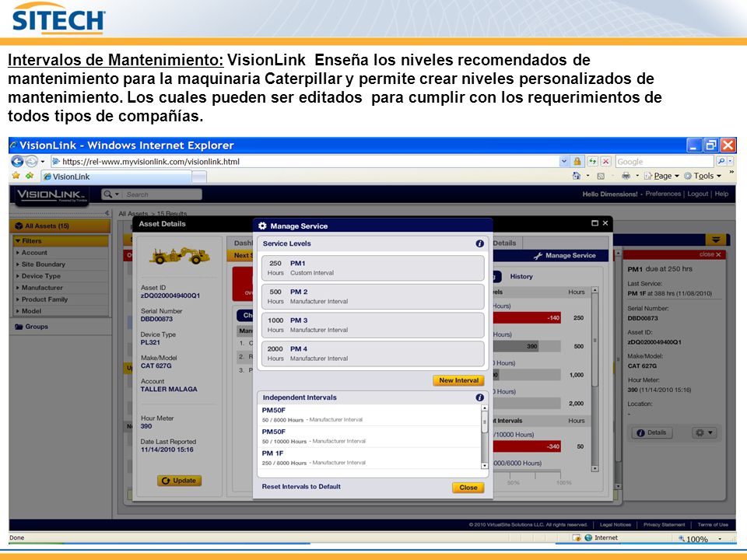
Task: Open the gear options dropdown in alert panel
Action: coord(704,433)
